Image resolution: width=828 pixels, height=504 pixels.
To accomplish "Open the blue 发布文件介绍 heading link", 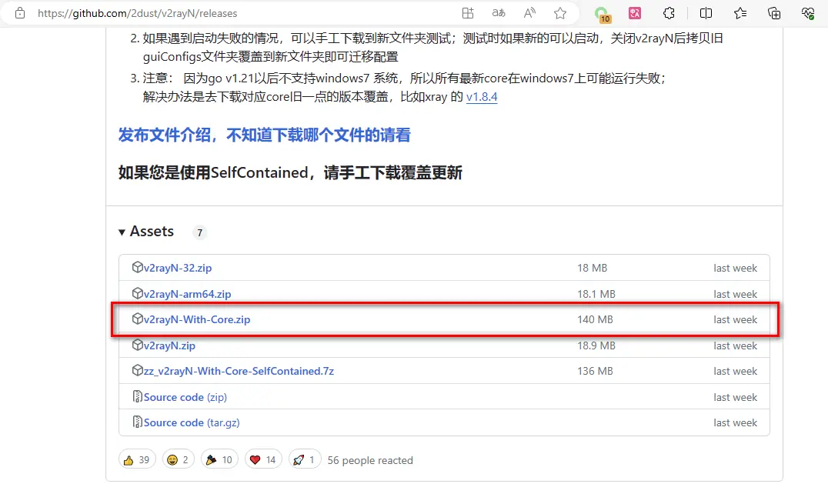I will pyautogui.click(x=264, y=135).
